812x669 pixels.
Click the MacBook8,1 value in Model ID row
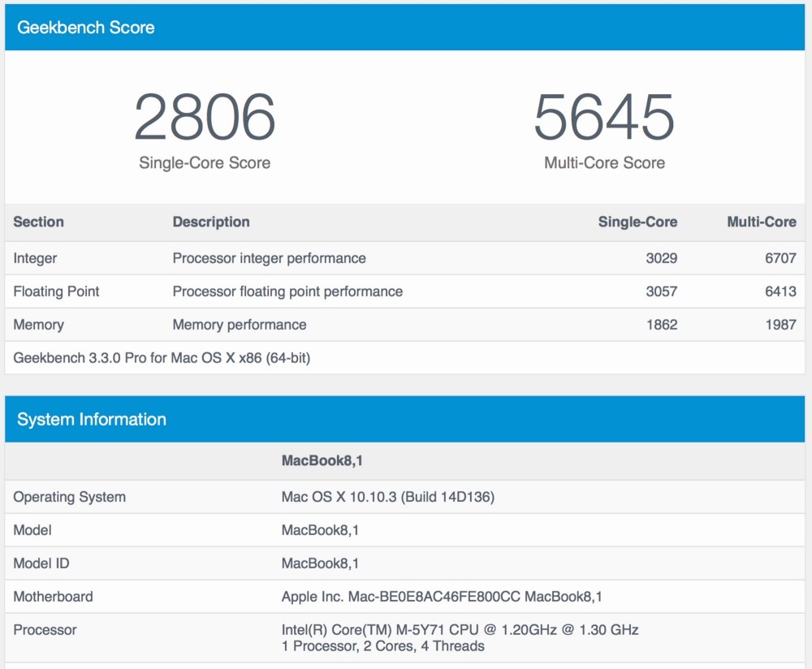pos(320,563)
